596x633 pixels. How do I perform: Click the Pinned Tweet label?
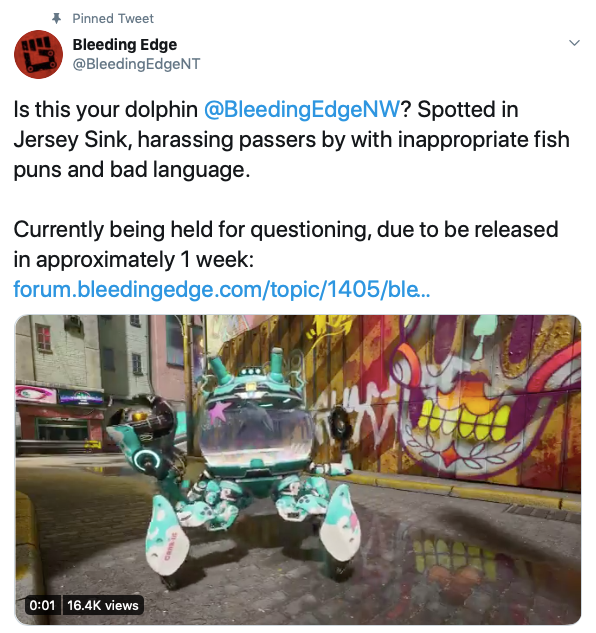[x=113, y=19]
